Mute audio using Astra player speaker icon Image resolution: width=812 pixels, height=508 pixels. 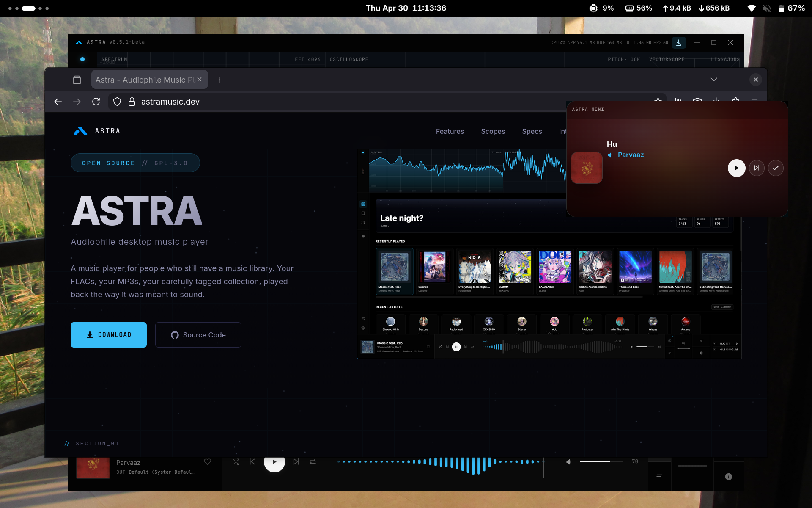(x=569, y=462)
